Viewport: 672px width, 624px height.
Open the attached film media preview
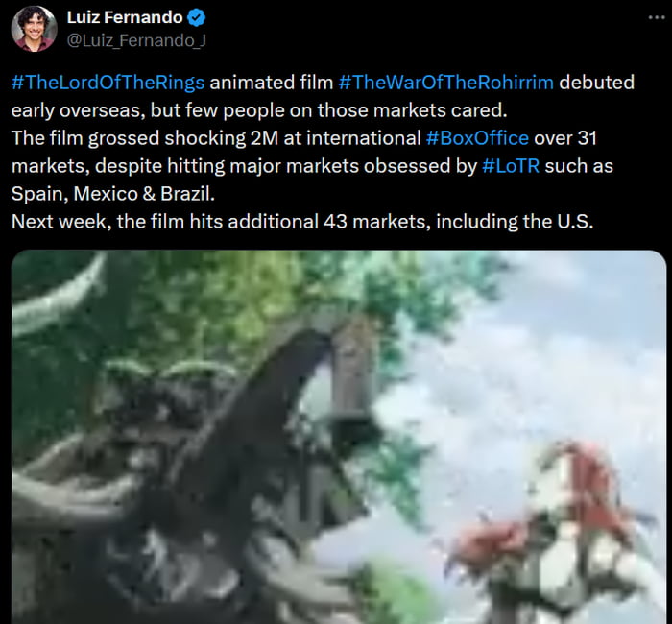(339, 437)
